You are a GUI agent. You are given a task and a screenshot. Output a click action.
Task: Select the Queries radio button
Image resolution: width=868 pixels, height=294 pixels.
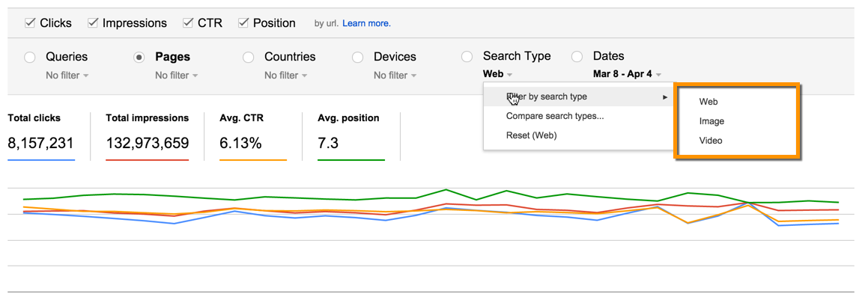coord(30,57)
